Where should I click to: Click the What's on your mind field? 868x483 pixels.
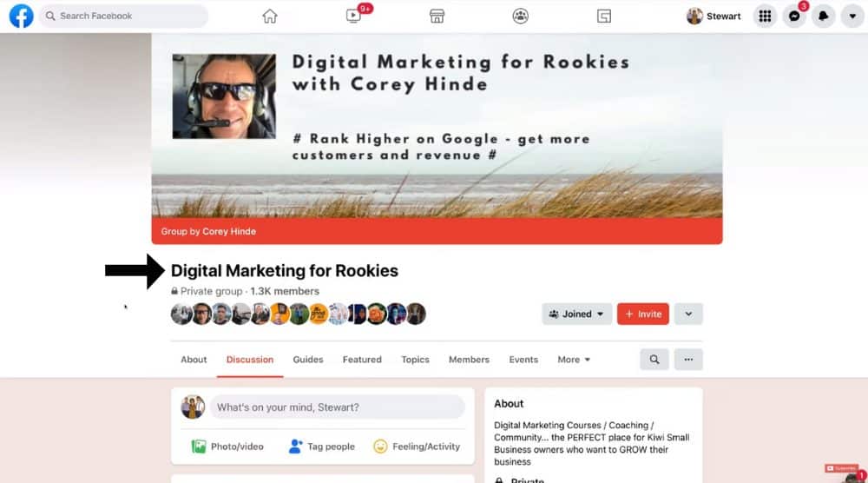337,407
